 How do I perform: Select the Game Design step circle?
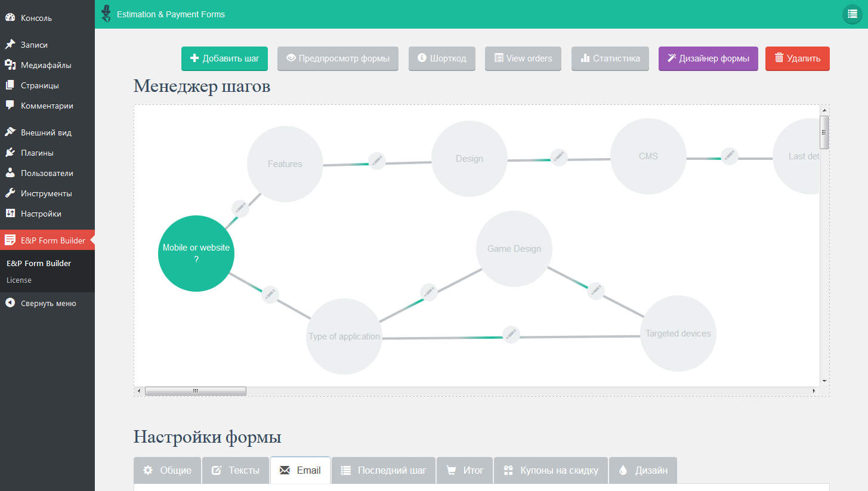[x=514, y=249]
